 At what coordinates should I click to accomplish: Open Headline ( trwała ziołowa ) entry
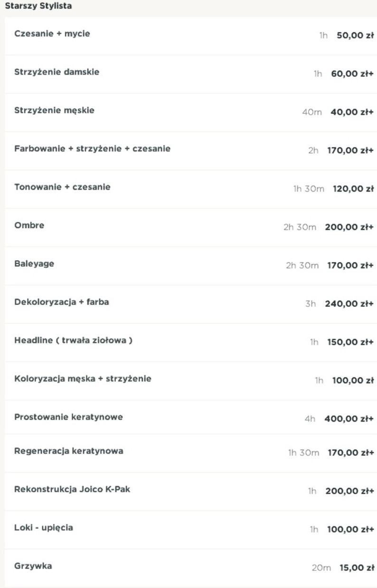pyautogui.click(x=73, y=340)
